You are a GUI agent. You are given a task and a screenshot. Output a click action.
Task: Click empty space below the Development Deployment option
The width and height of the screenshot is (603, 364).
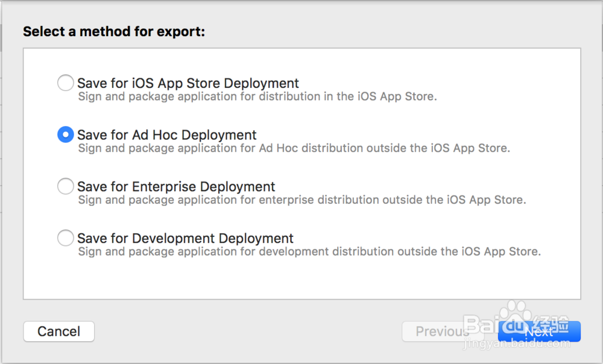[301, 278]
